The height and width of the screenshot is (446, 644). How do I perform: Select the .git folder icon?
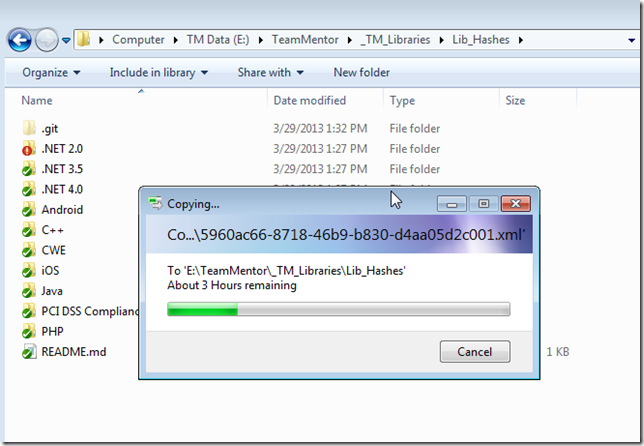[29, 128]
